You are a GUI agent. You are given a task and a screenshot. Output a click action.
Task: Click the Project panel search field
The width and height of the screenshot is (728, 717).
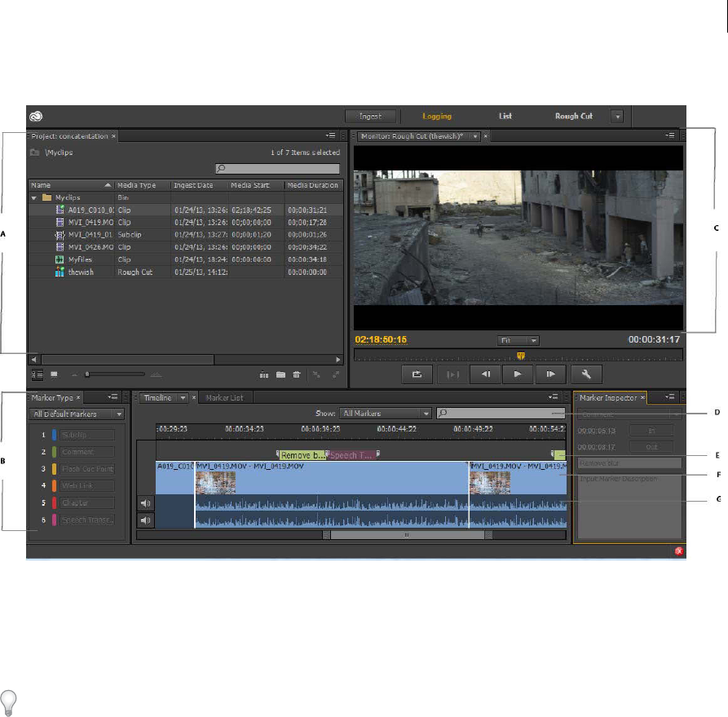click(x=277, y=168)
